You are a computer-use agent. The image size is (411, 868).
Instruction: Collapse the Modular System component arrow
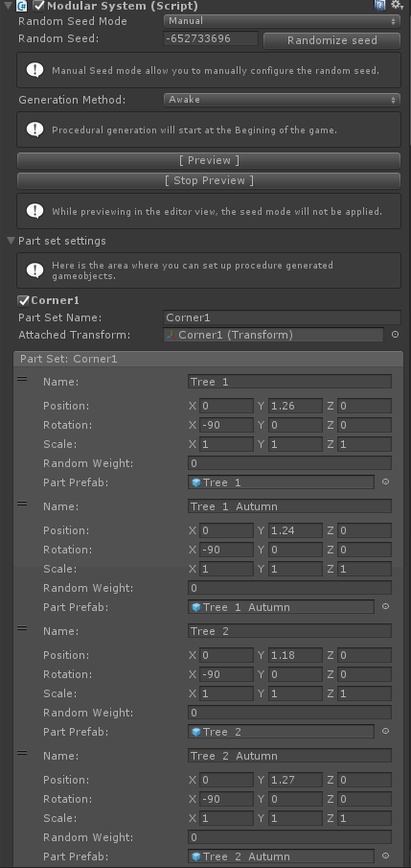[8, 6]
